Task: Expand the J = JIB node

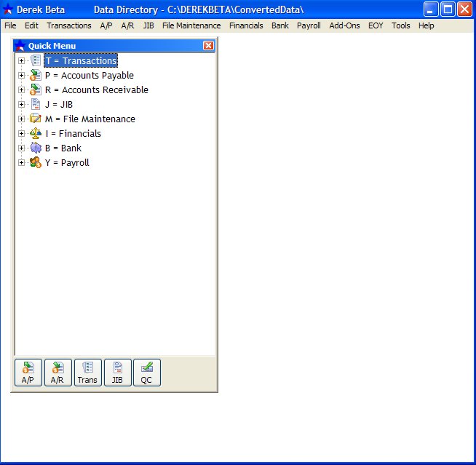Action: 21,104
